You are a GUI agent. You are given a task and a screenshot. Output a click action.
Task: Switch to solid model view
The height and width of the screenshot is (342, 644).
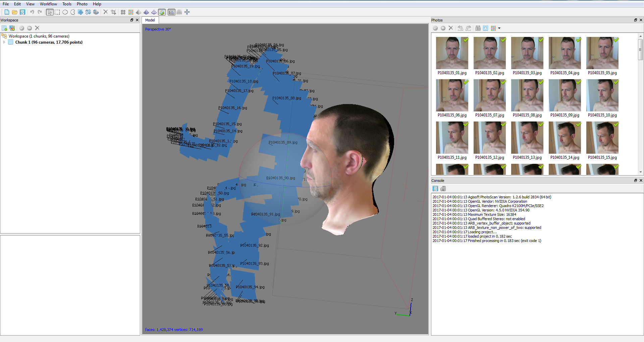point(146,12)
